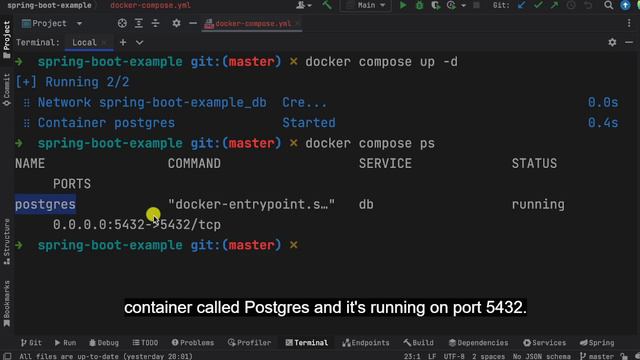Open the Spring tool window

(597, 343)
